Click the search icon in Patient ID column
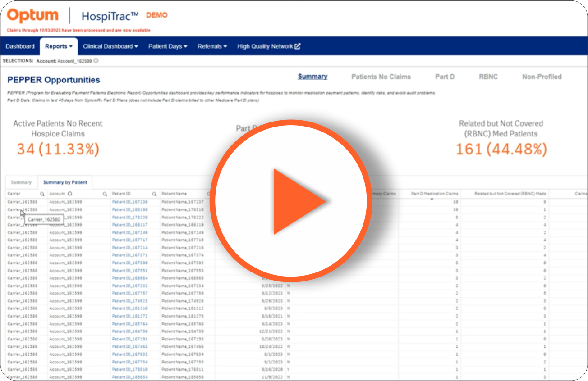 (x=154, y=194)
